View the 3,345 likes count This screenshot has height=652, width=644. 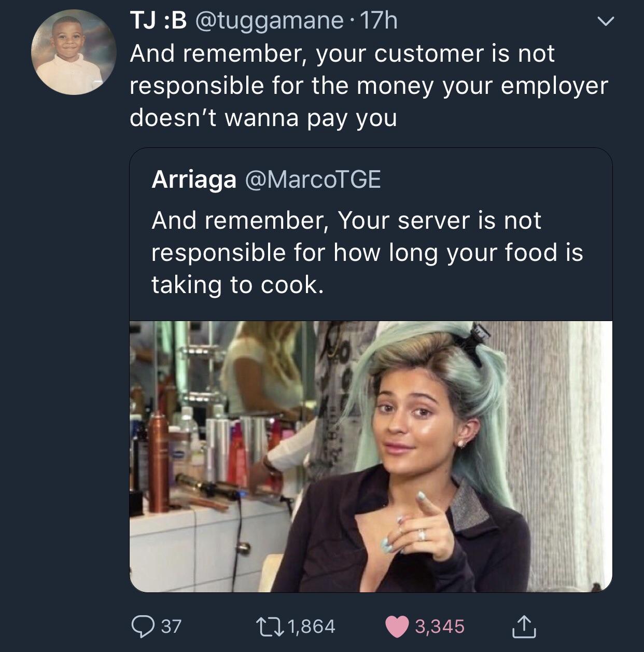pos(440,626)
